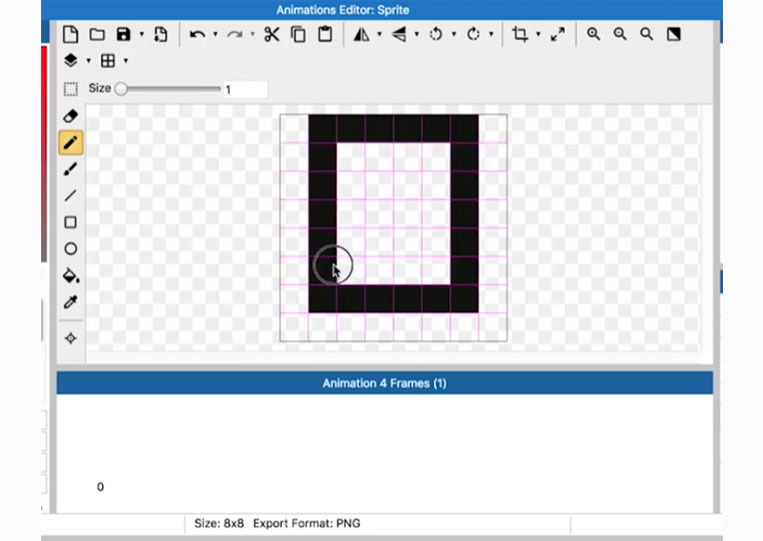Click the Undo arrow icon

[197, 34]
